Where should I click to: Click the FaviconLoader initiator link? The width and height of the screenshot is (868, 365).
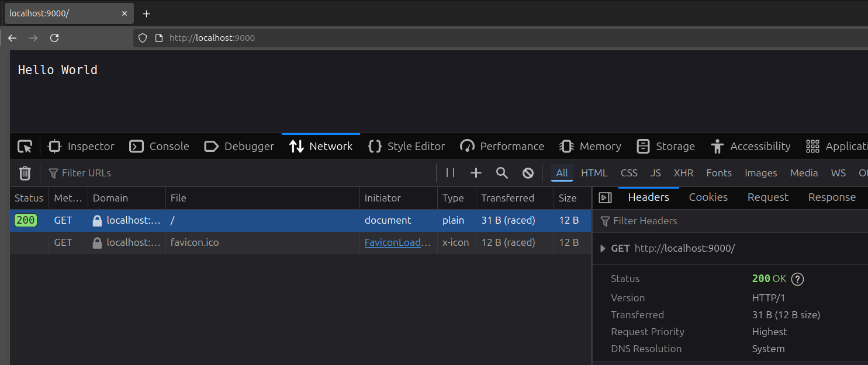coord(397,242)
